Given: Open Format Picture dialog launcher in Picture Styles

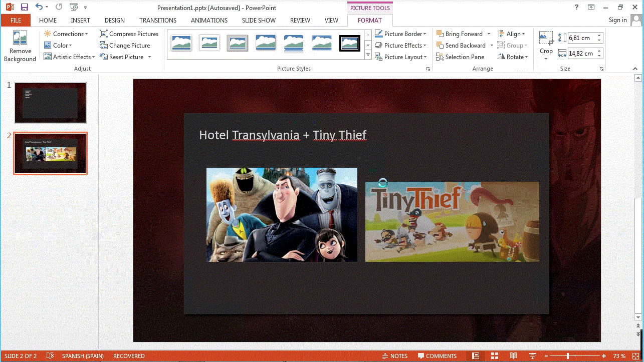Looking at the screenshot, I should 428,69.
